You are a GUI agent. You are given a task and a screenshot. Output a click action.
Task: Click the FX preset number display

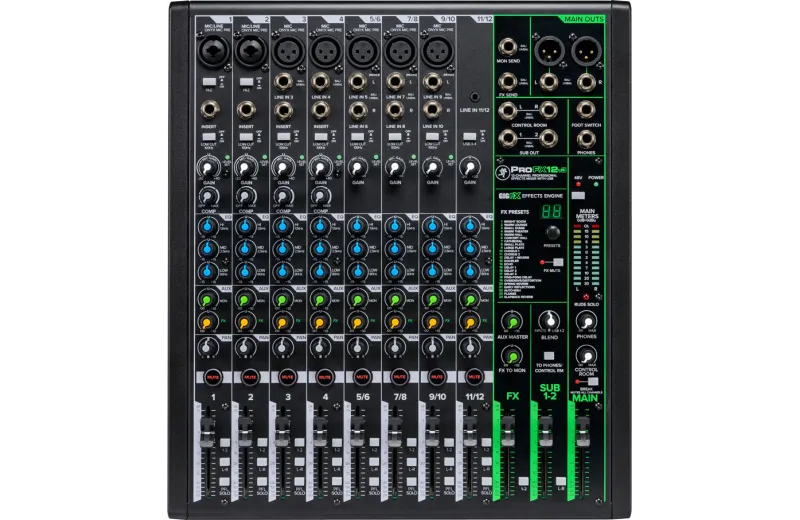(x=552, y=211)
